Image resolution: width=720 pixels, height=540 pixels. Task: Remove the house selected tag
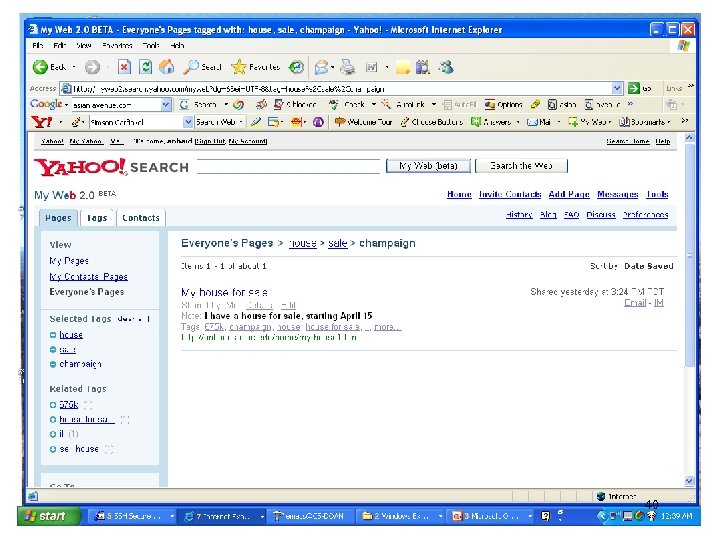[x=53, y=335]
